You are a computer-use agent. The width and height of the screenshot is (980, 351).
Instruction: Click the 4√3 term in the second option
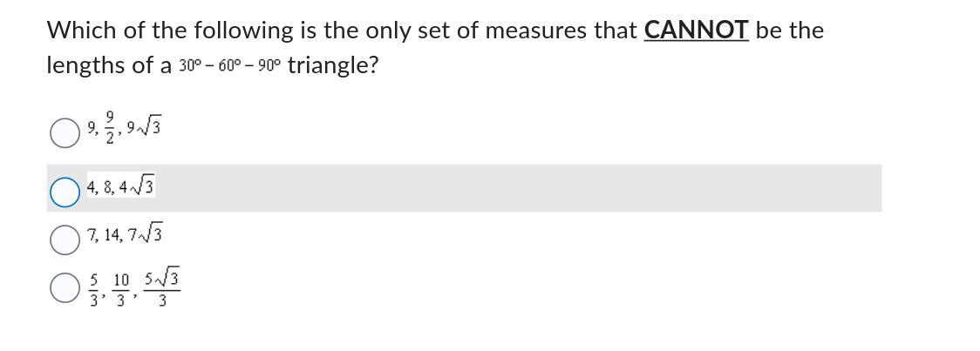[x=140, y=187]
